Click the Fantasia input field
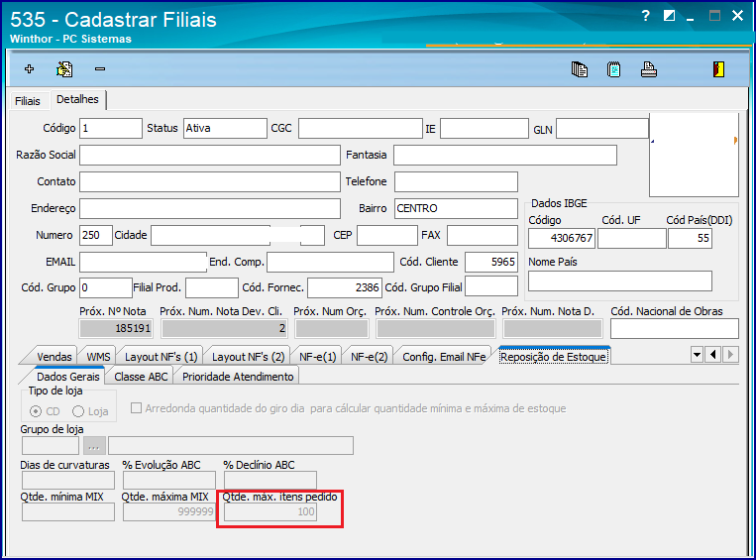Screen dimensions: 756x560 point(505,156)
